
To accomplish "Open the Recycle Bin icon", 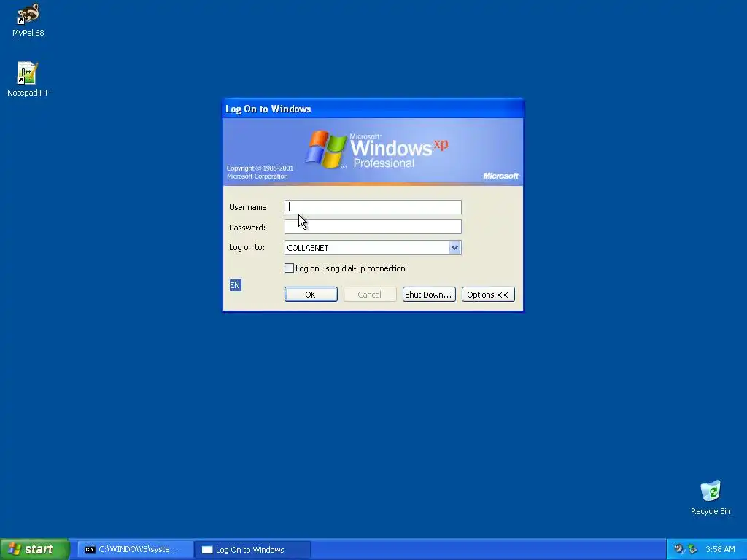I will (711, 497).
